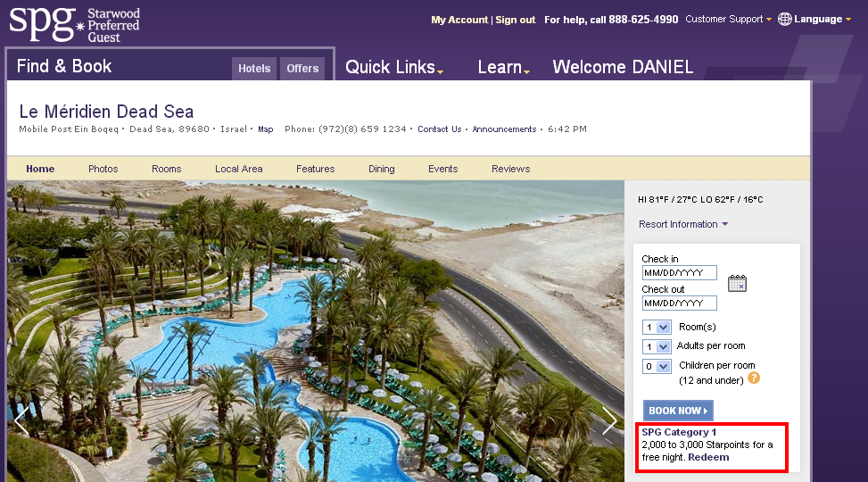Screen dimensions: 868x482
Task: Expand the Customer Support menu
Action: point(728,19)
